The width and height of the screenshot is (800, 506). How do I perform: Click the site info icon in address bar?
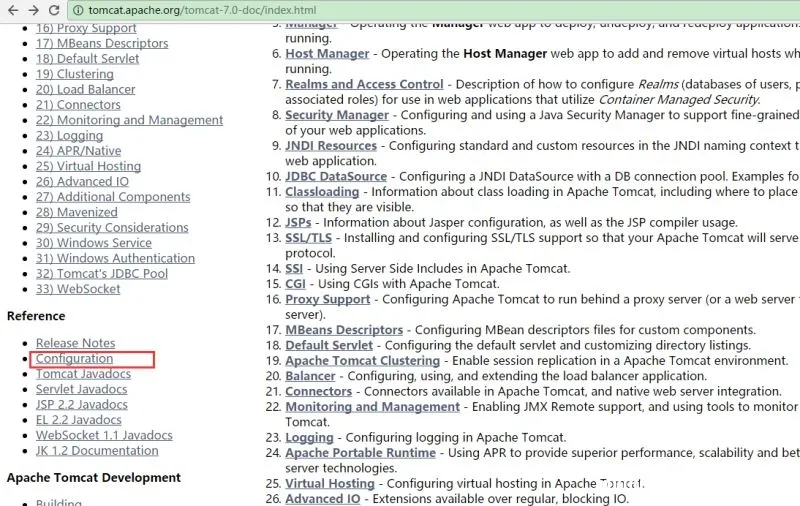77,9
